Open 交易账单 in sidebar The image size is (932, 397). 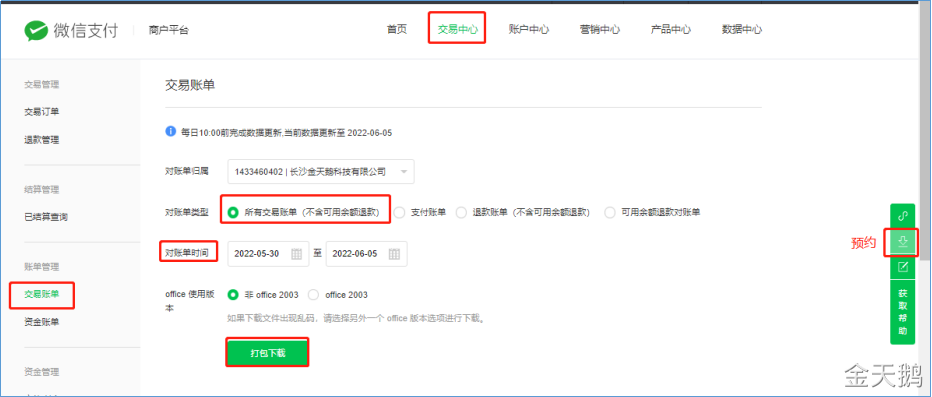coord(42,294)
